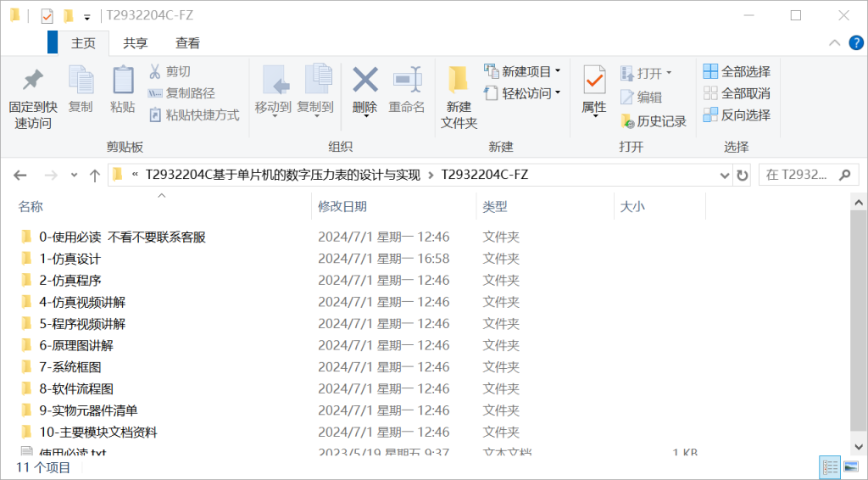Click the Delete red X icon

364,80
